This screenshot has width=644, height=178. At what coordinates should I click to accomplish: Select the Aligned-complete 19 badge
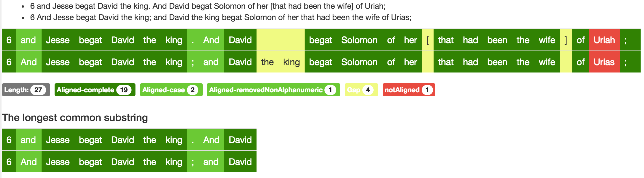click(x=95, y=90)
